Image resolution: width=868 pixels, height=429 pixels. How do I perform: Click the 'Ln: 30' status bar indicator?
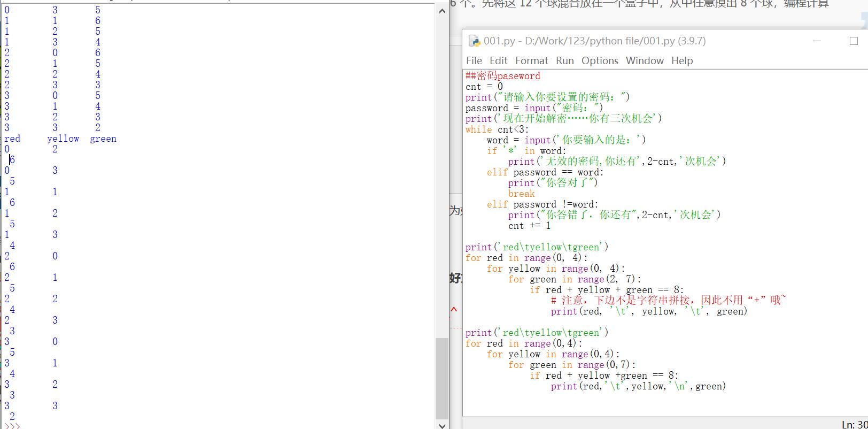(x=854, y=424)
